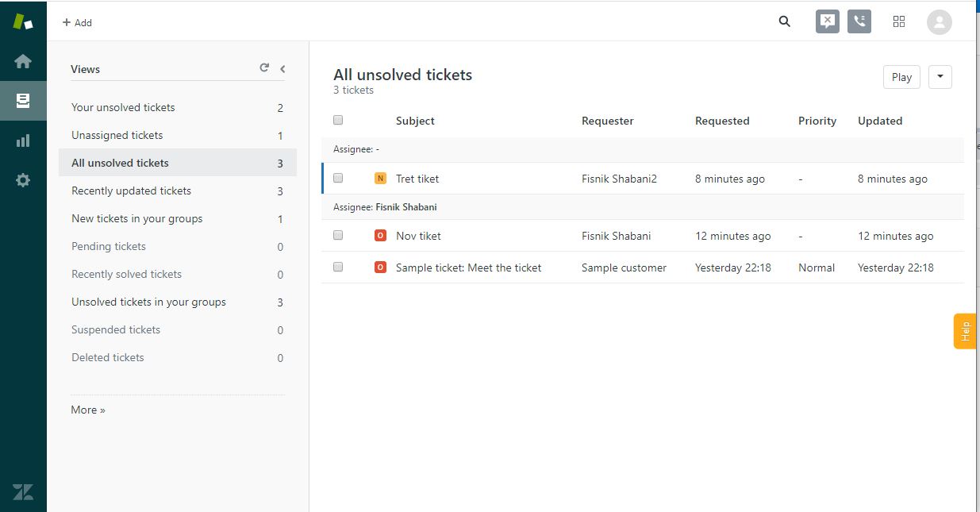
Task: Open the dropdown arrow beside Play
Action: pyautogui.click(x=940, y=77)
